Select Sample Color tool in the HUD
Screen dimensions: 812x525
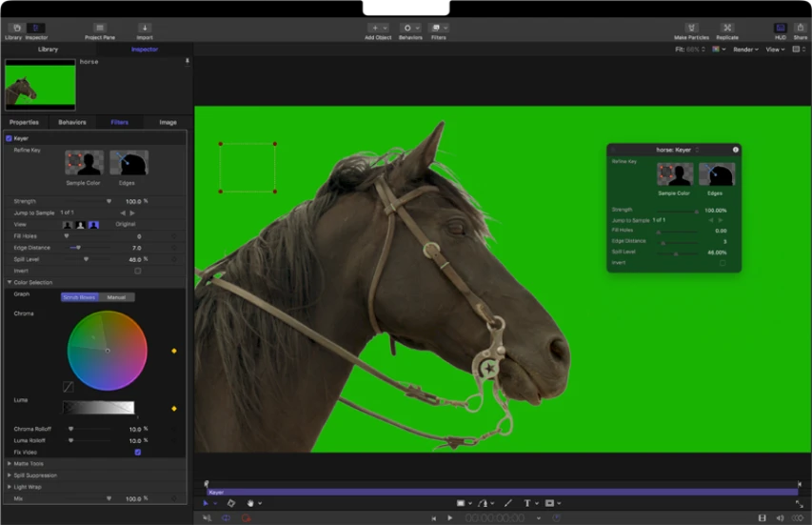coord(675,174)
